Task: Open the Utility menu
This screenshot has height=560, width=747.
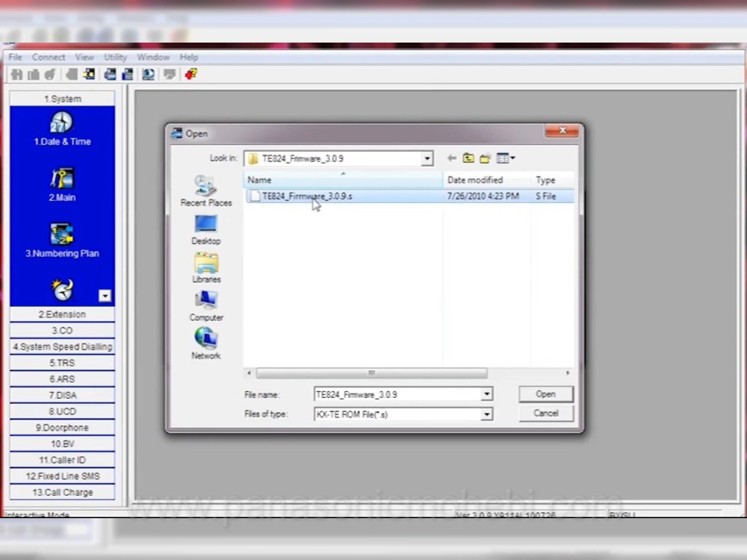Action: tap(115, 57)
